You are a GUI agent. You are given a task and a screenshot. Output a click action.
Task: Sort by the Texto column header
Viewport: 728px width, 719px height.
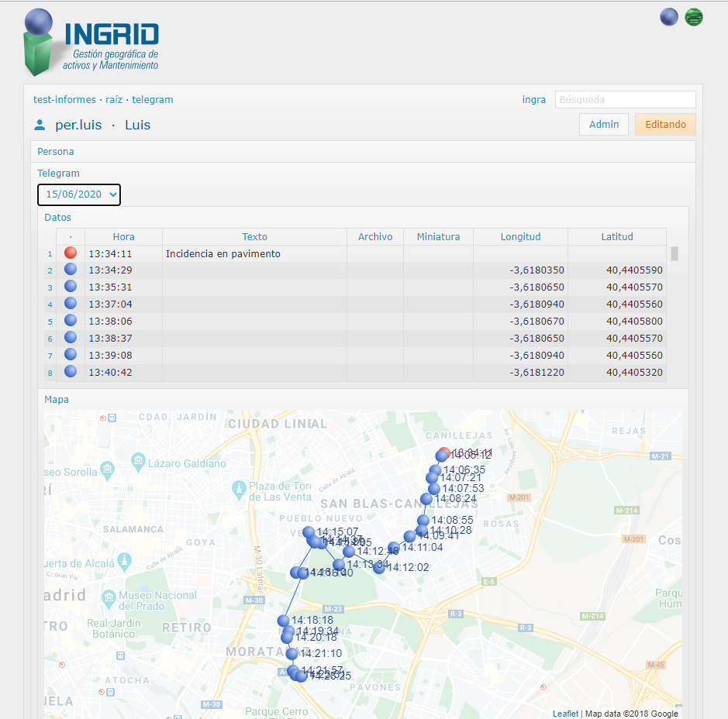pyautogui.click(x=254, y=236)
